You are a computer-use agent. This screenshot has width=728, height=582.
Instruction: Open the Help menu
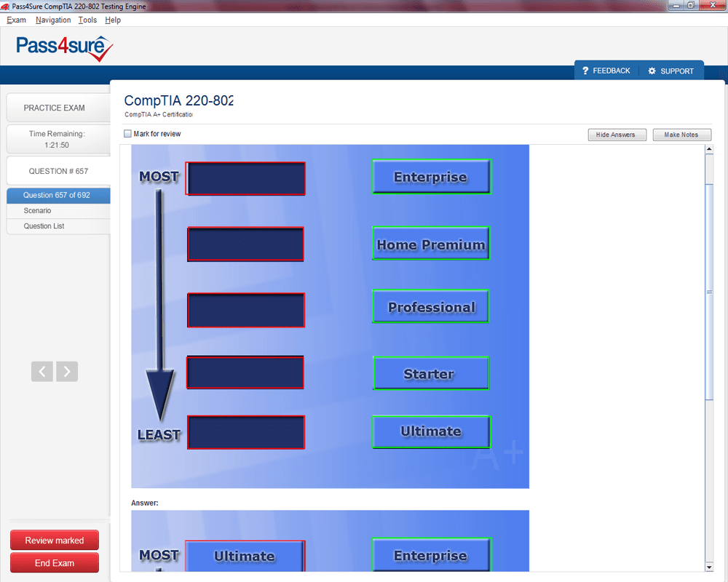(x=113, y=20)
